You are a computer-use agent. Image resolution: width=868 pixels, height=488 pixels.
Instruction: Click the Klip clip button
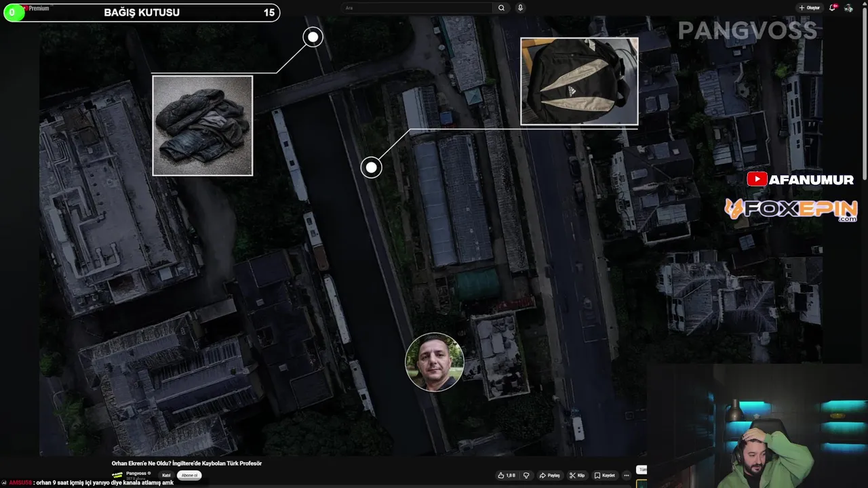click(x=577, y=475)
